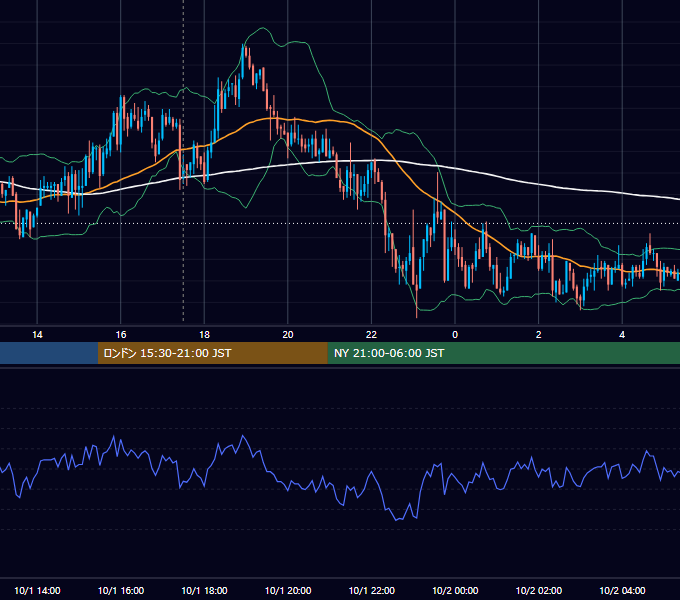
Task: Click the 20 hour label on price chart axis
Action: point(288,335)
